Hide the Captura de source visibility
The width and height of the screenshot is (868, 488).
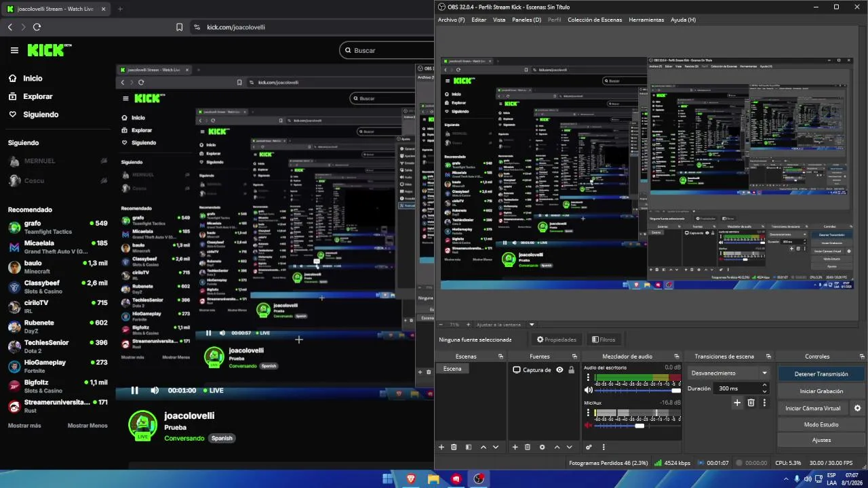(x=559, y=369)
